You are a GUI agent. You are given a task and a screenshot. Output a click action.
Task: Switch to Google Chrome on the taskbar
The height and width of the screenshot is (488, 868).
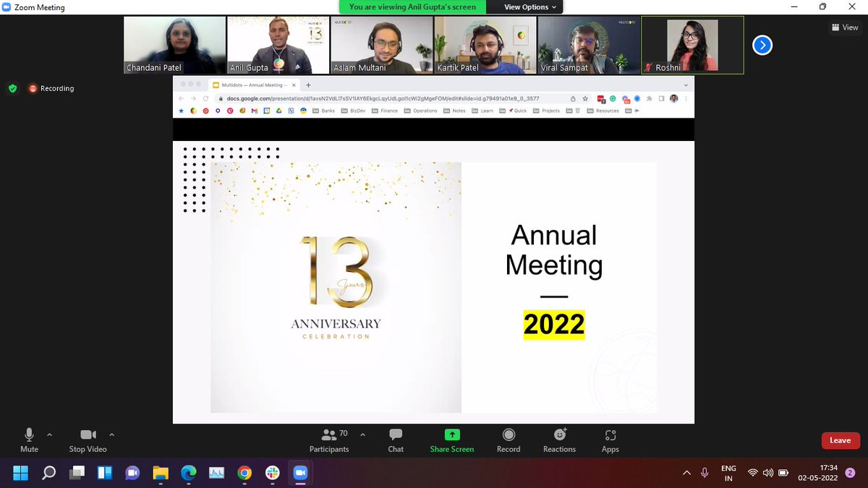pyautogui.click(x=244, y=473)
